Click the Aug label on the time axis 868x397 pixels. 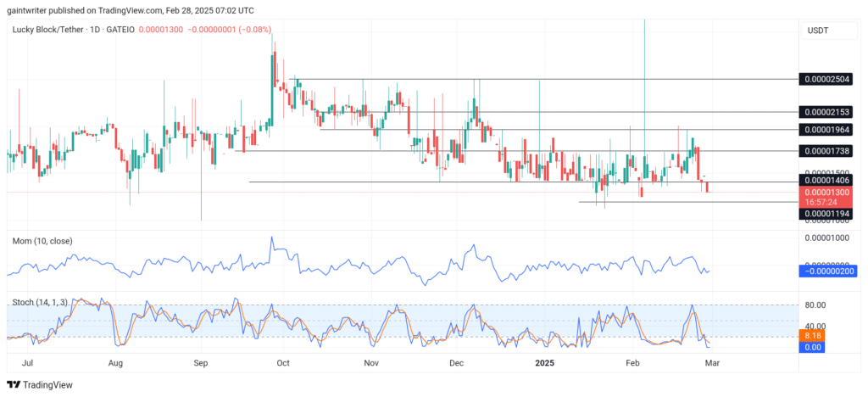(x=115, y=364)
